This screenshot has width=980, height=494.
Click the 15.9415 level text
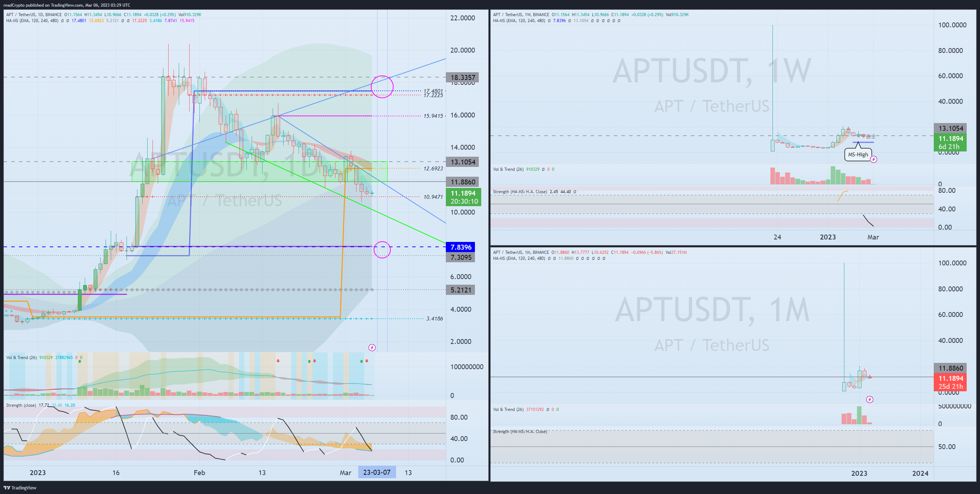coord(433,116)
